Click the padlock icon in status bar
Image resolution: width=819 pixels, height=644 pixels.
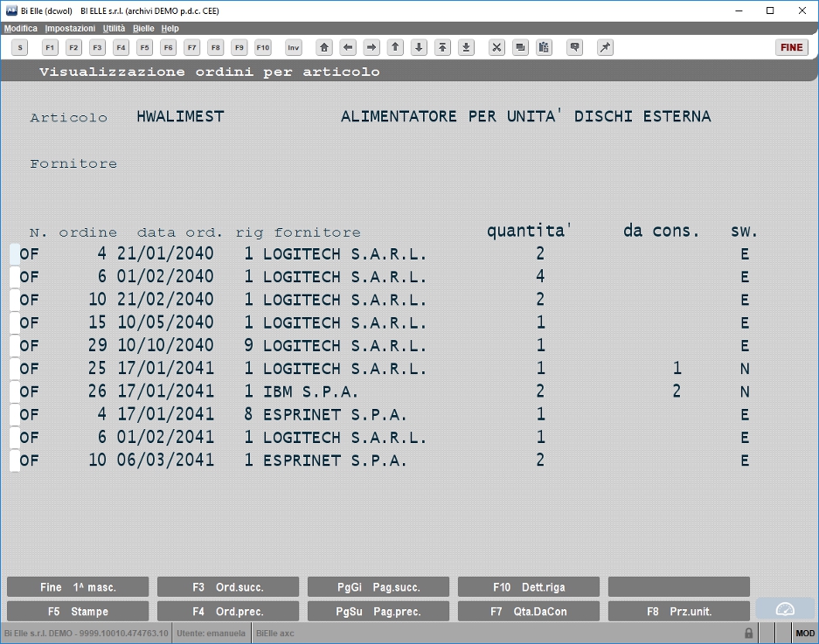click(748, 633)
